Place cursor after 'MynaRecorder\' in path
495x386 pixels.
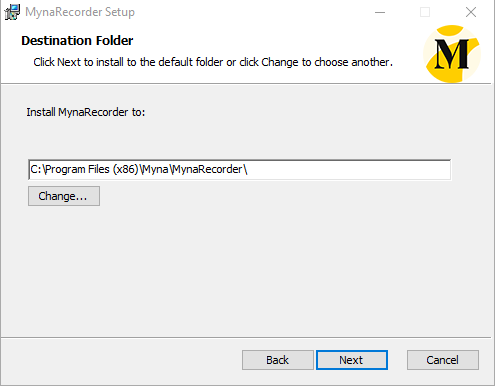(x=248, y=170)
